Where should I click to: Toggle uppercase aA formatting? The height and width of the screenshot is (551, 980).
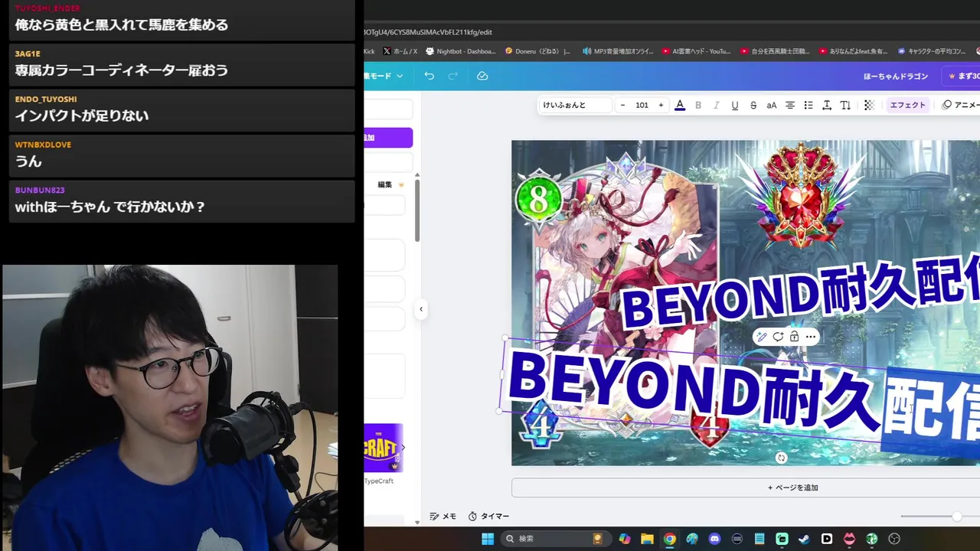click(x=772, y=105)
